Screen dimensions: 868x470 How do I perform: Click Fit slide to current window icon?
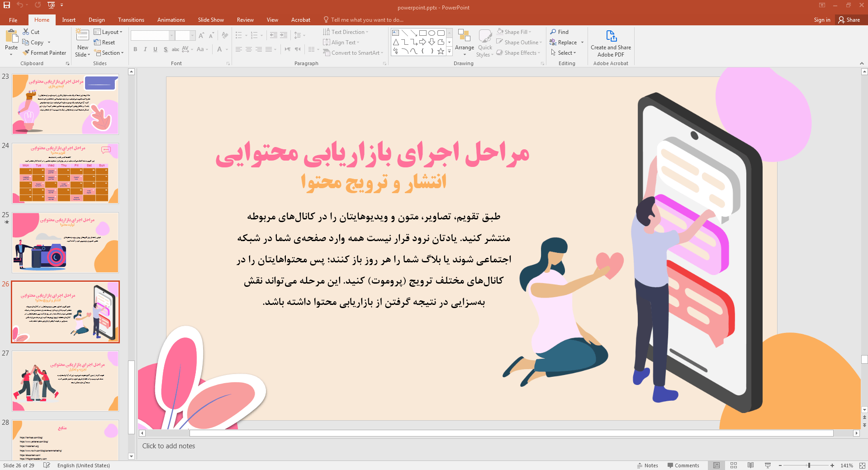click(862, 465)
